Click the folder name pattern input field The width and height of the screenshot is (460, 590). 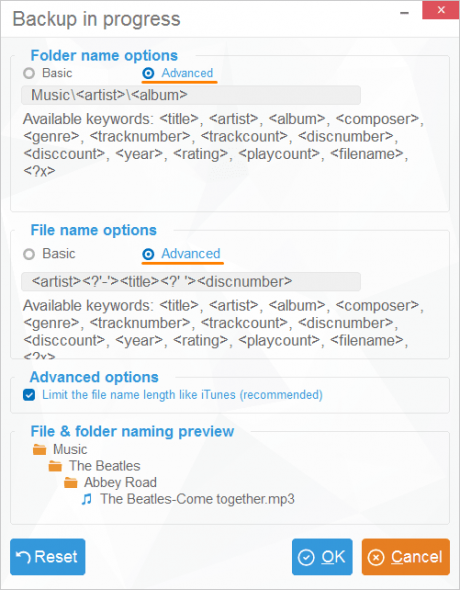[191, 95]
